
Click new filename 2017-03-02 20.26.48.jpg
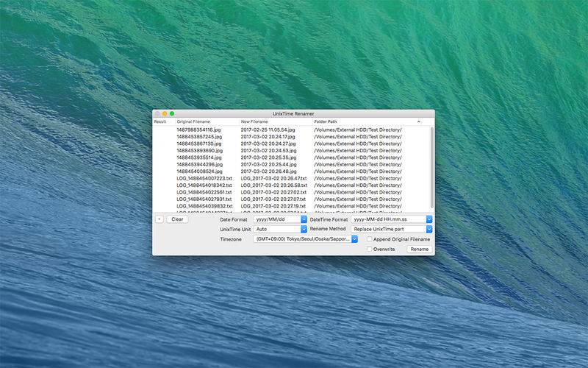(268, 171)
